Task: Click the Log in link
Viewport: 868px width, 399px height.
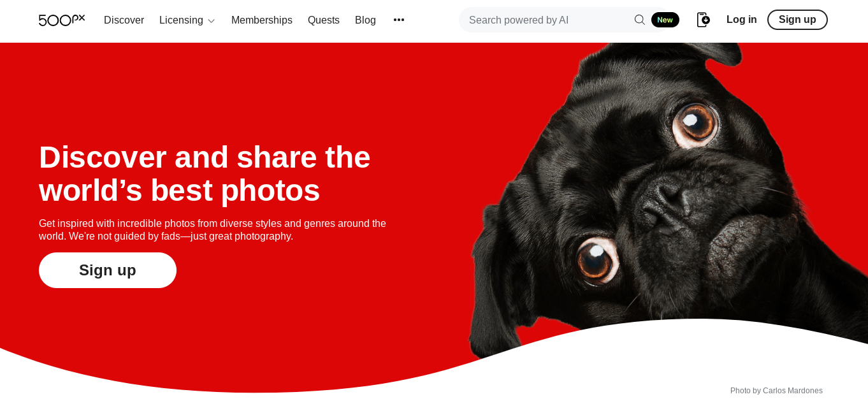Action: (742, 20)
